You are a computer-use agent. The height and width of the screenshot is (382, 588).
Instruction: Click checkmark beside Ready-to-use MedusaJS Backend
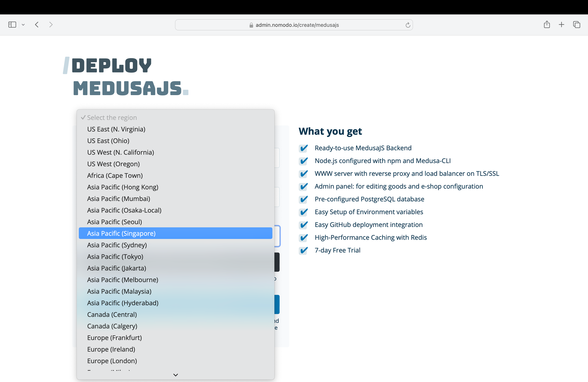pos(303,148)
